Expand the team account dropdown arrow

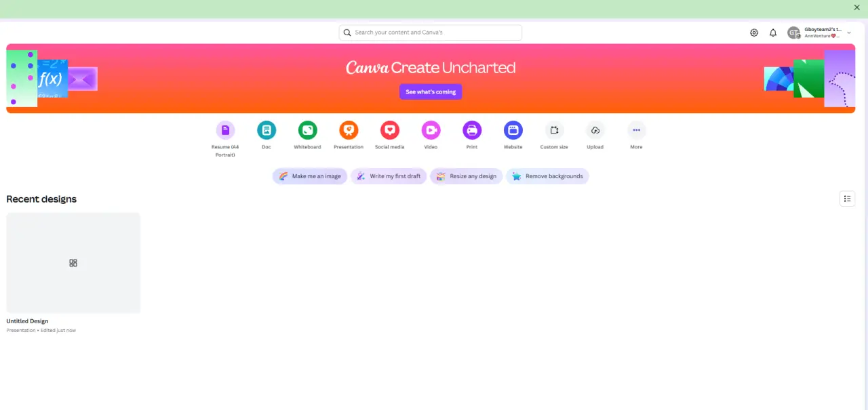tap(849, 33)
